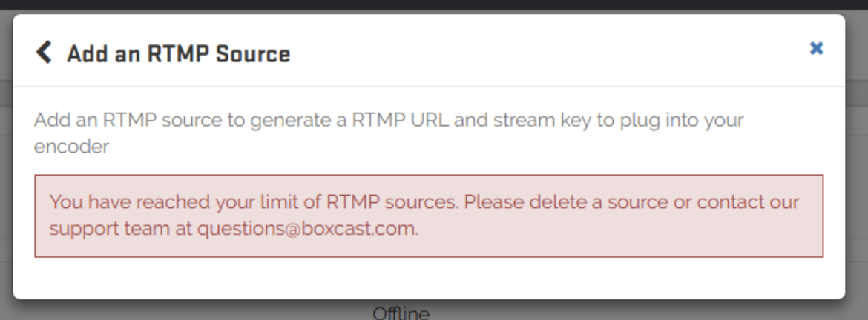Select the "Offline" status label behind dialog
Screen dimensions: 868x320
click(401, 313)
